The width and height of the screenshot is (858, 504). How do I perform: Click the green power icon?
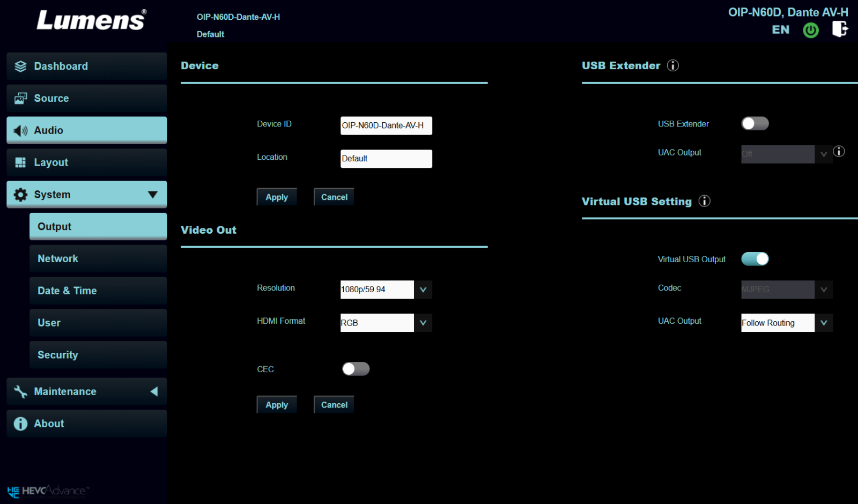(x=810, y=30)
